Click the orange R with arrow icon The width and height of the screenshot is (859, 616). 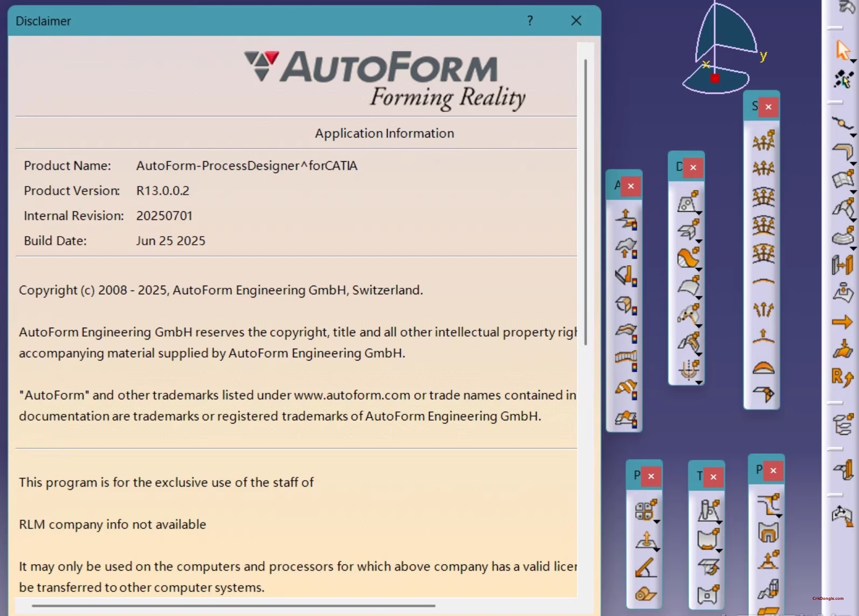click(x=842, y=377)
